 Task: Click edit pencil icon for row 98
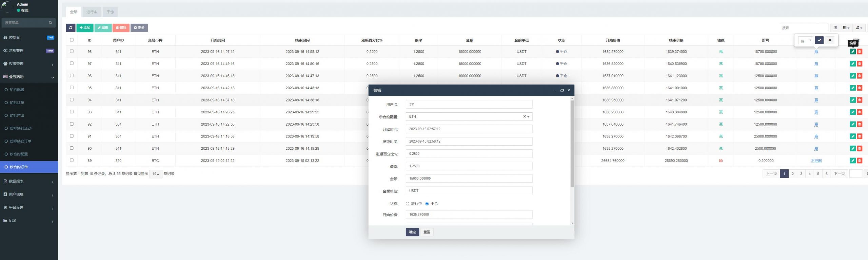(853, 52)
